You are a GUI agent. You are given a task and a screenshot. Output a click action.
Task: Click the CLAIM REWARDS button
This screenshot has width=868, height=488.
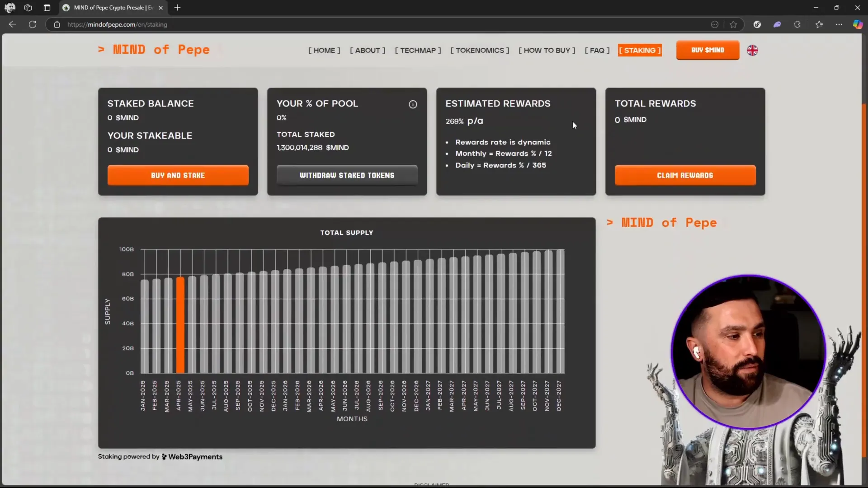685,175
